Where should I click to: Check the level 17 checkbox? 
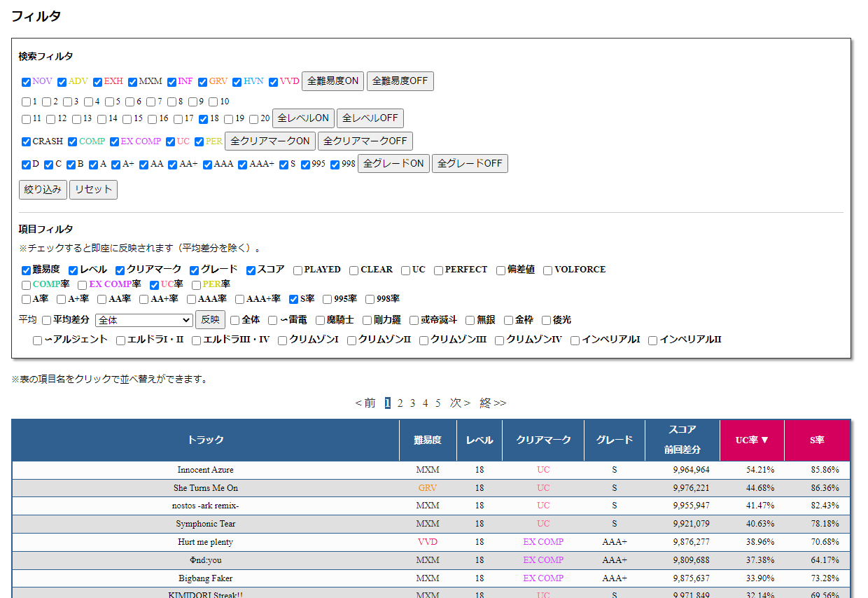coord(178,119)
